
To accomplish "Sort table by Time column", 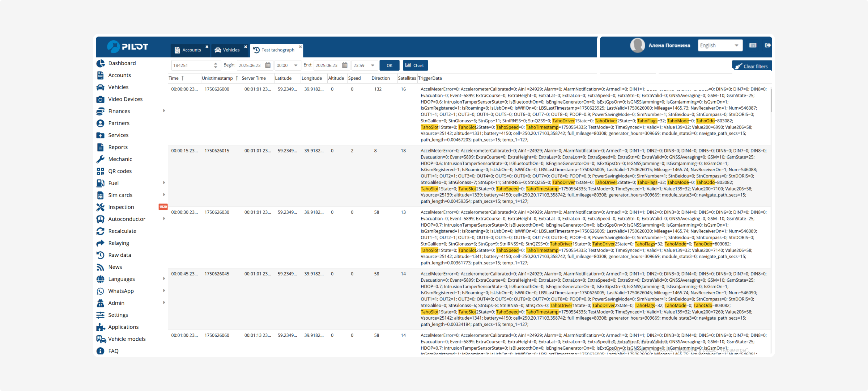I will coord(174,78).
